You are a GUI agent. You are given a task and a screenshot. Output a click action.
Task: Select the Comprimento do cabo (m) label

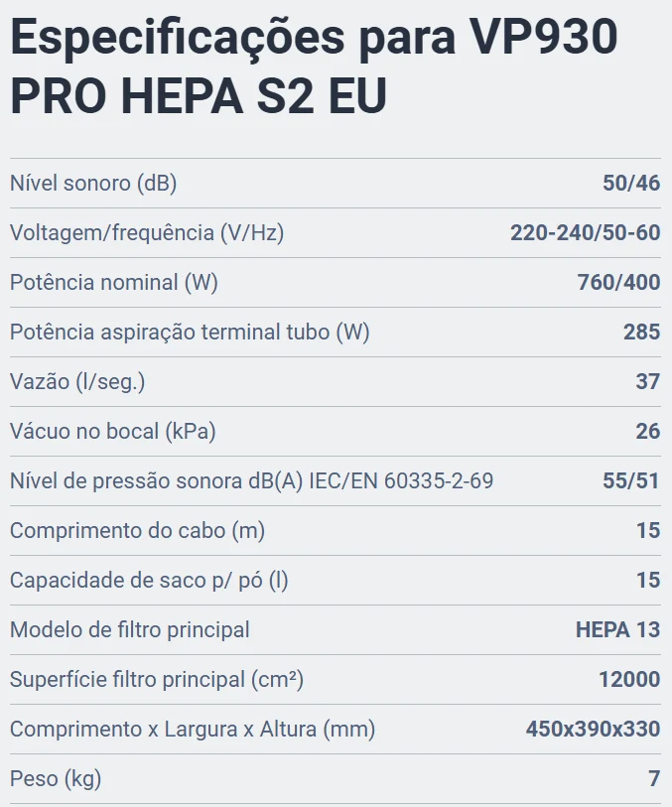[x=137, y=531]
